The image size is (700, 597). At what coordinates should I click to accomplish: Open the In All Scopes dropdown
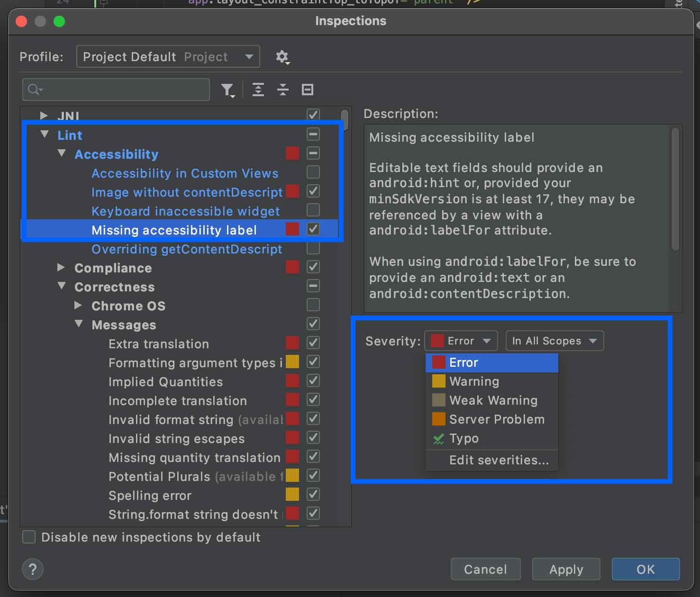[x=554, y=341]
